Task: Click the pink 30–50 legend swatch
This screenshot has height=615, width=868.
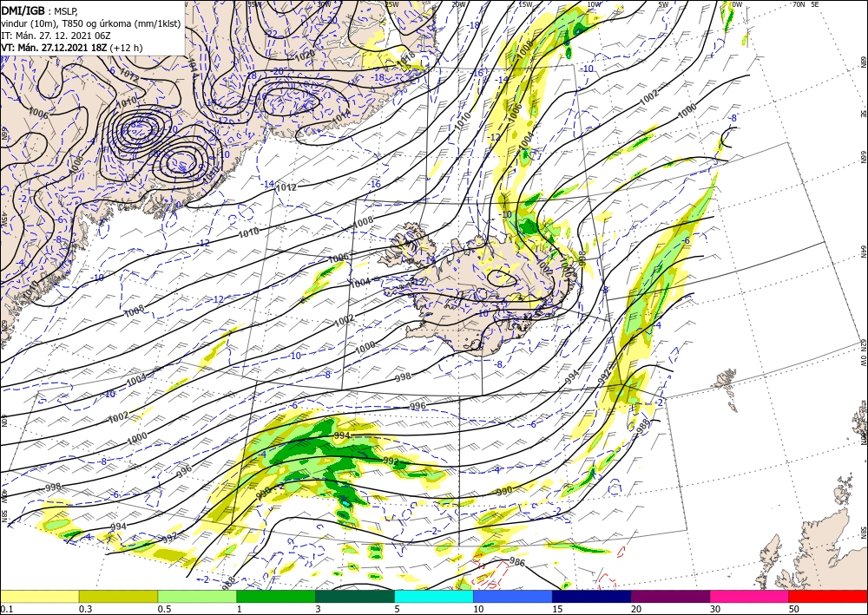Action: point(750,596)
